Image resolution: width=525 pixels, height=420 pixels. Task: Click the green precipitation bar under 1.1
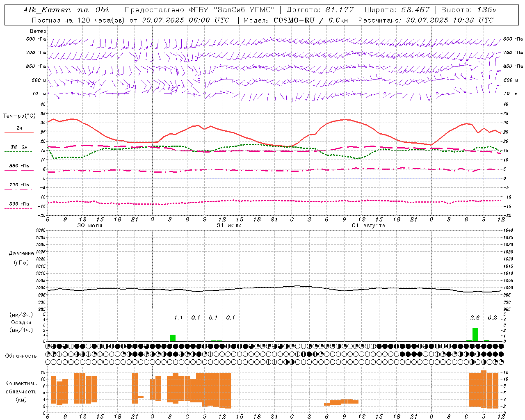(x=173, y=338)
